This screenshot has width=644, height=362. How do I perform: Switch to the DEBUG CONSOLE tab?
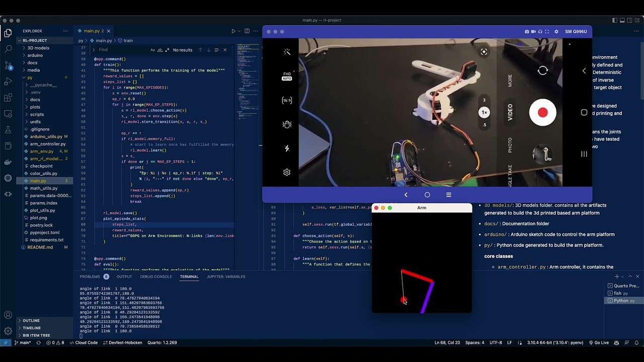coord(156,277)
